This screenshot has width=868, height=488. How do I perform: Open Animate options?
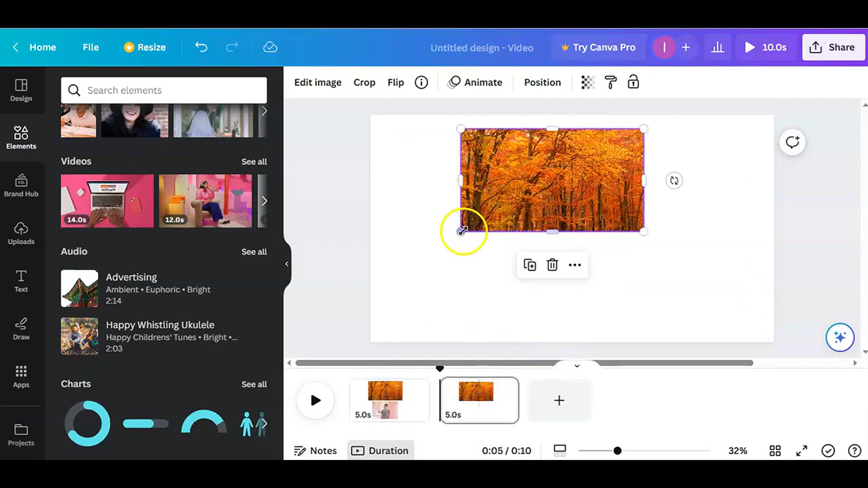[x=475, y=83]
